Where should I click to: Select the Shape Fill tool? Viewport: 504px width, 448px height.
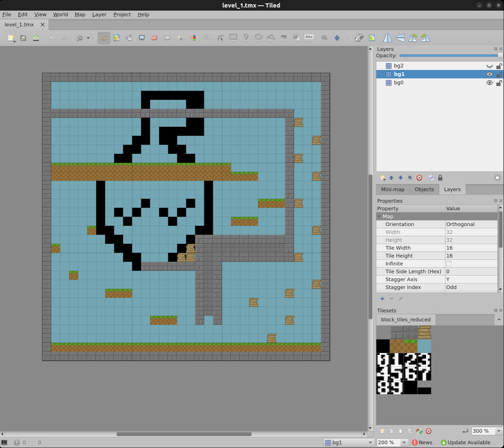click(x=142, y=38)
